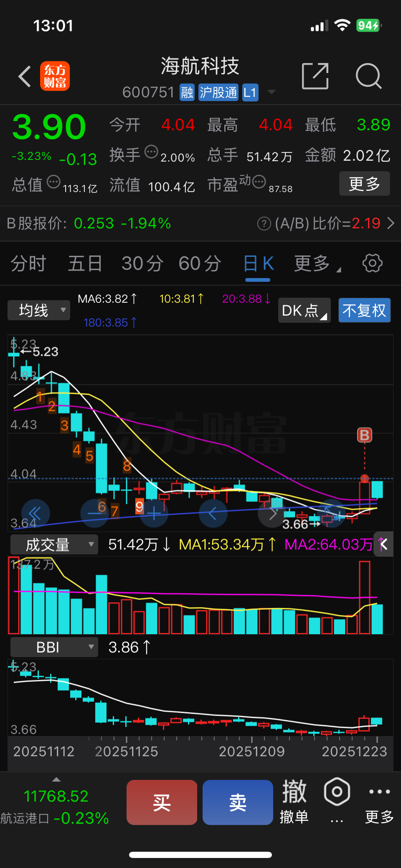Screen dimensions: 401x868
Task: Tap the 换手 info circle icon
Action: tap(151, 152)
